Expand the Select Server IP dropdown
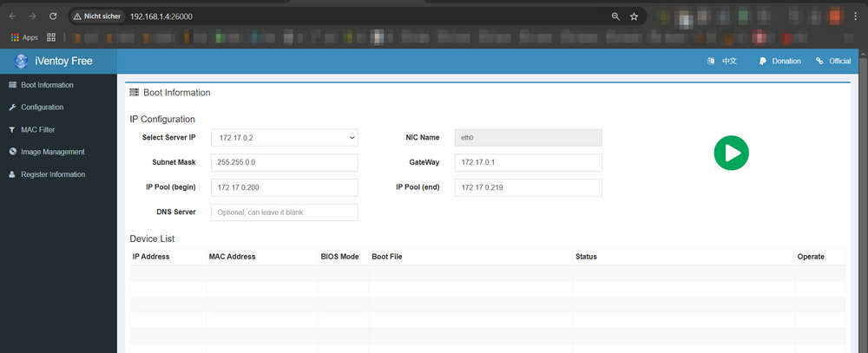The image size is (868, 353). 285,138
